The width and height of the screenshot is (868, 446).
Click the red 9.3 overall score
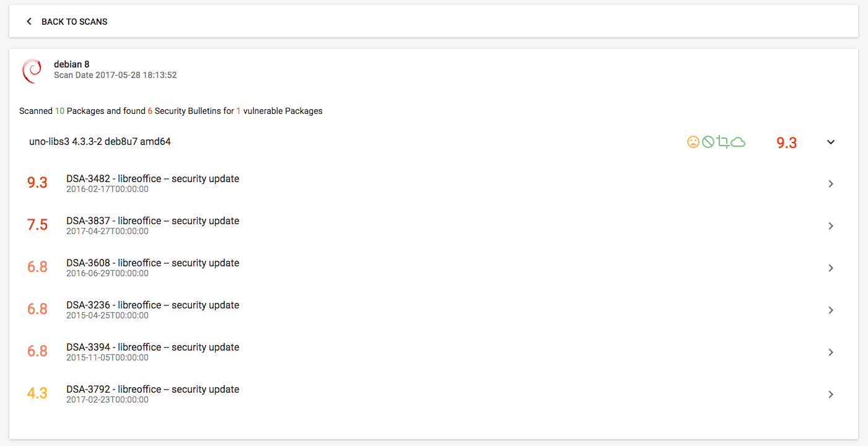click(786, 142)
